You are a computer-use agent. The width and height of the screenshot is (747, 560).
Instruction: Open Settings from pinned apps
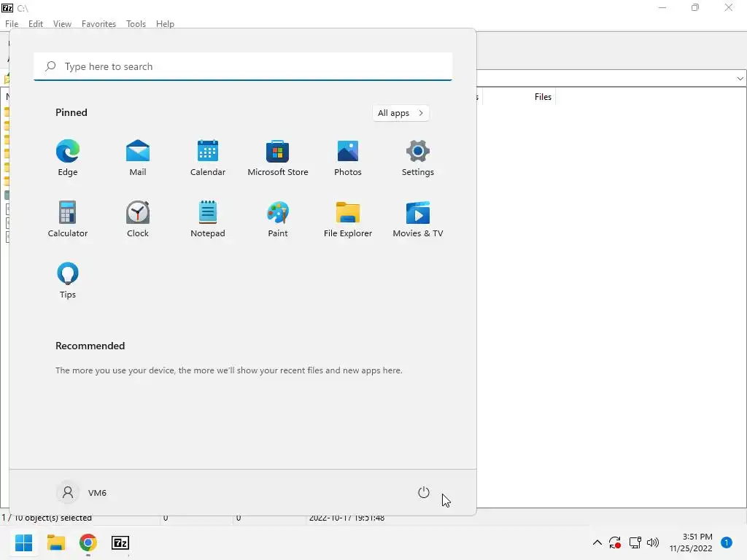pos(418,158)
